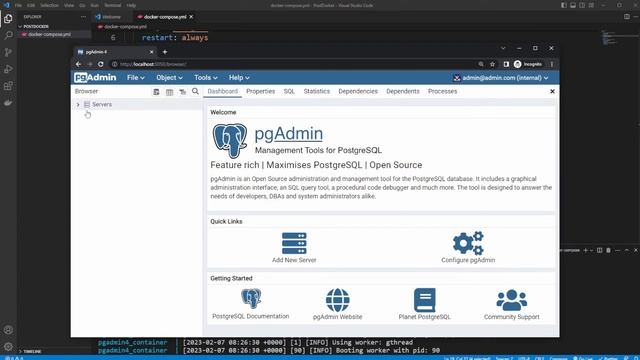Open VS Code Search in activity bar
This screenshot has height=360, width=640.
click(x=8, y=35)
